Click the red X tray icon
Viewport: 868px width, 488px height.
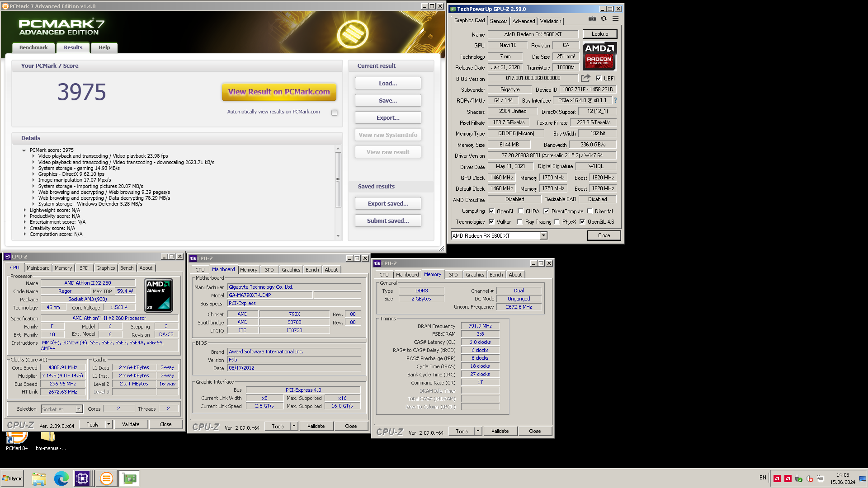coord(810,479)
